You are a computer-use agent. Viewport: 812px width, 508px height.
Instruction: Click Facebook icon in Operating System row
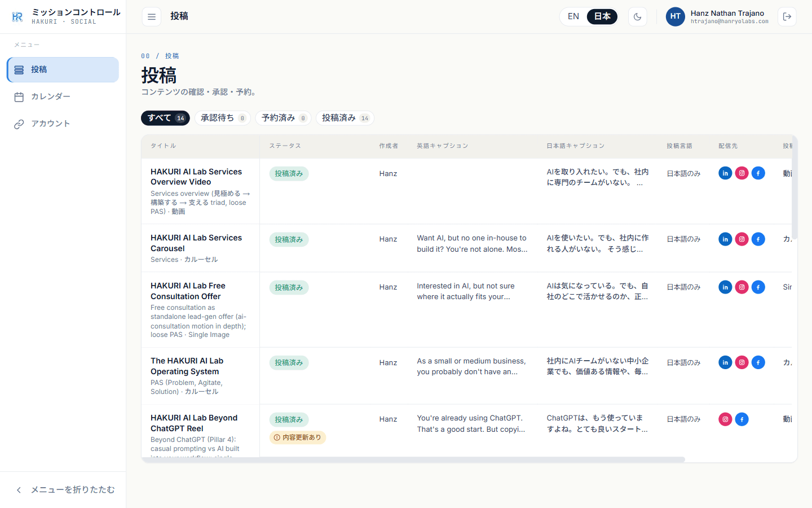coord(758,362)
